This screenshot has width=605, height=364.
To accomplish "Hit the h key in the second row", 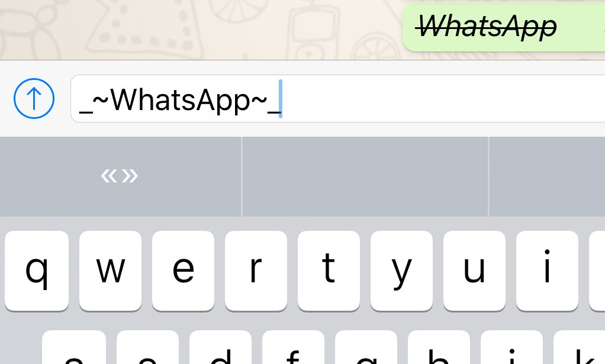I will pyautogui.click(x=439, y=347).
